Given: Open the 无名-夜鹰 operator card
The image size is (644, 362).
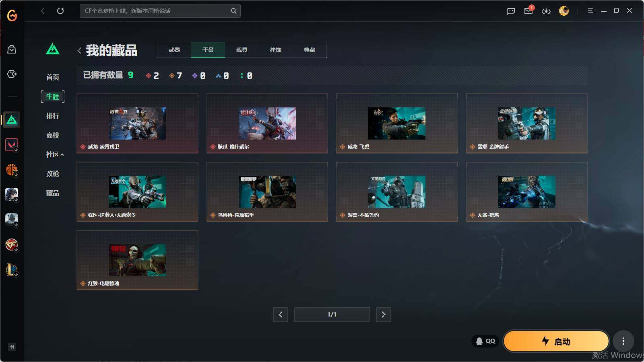Looking at the screenshot, I should [x=527, y=192].
